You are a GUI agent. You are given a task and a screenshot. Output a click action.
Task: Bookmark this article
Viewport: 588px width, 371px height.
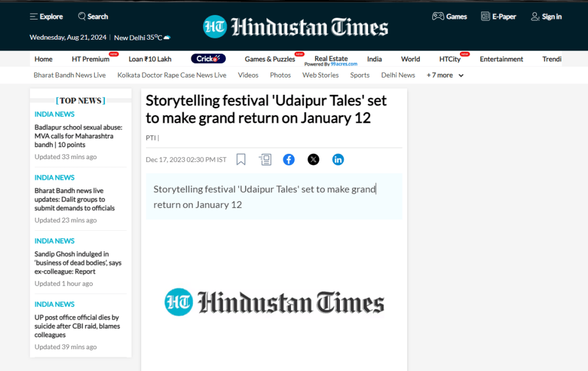click(x=241, y=160)
